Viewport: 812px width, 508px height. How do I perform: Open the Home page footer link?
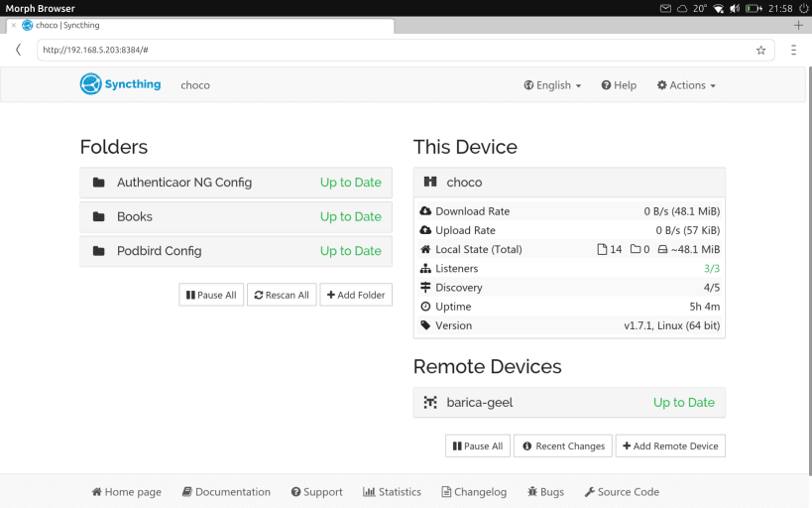(126, 491)
